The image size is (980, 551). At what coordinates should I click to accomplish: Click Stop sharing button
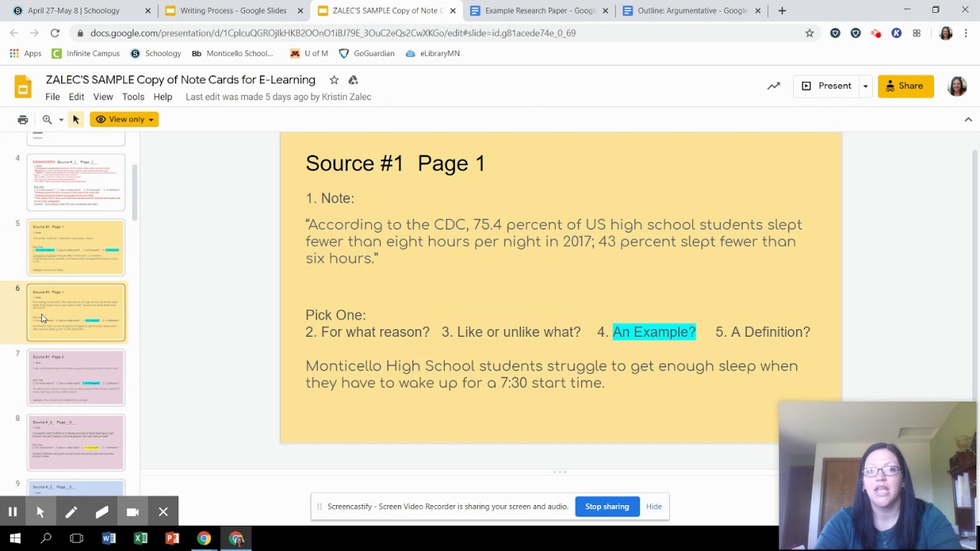[607, 507]
